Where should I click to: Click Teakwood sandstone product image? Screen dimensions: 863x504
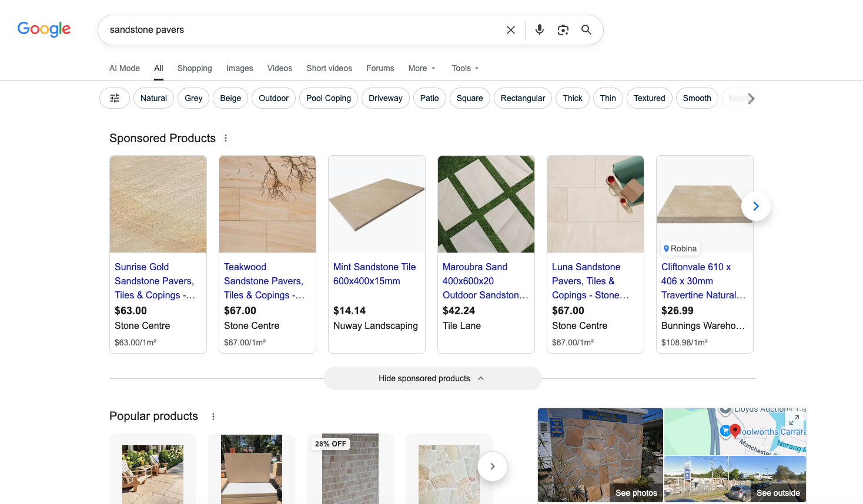267,204
